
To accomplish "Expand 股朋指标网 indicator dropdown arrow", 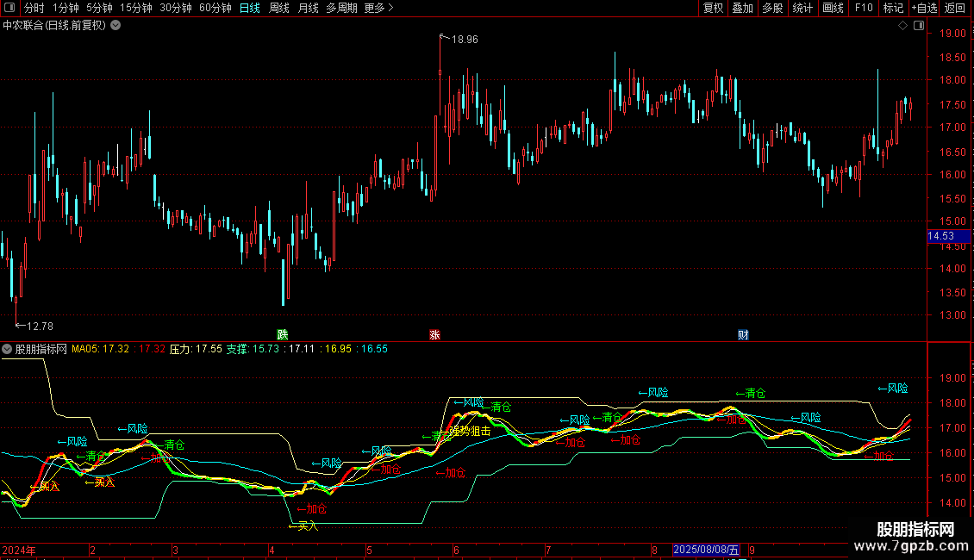I will click(7, 350).
